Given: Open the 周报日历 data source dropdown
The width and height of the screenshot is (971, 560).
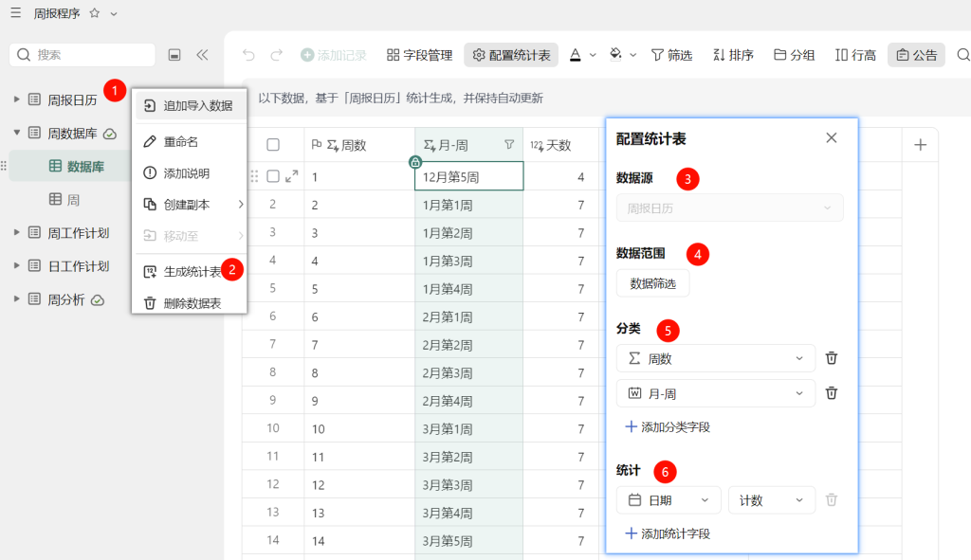Looking at the screenshot, I should [x=729, y=208].
